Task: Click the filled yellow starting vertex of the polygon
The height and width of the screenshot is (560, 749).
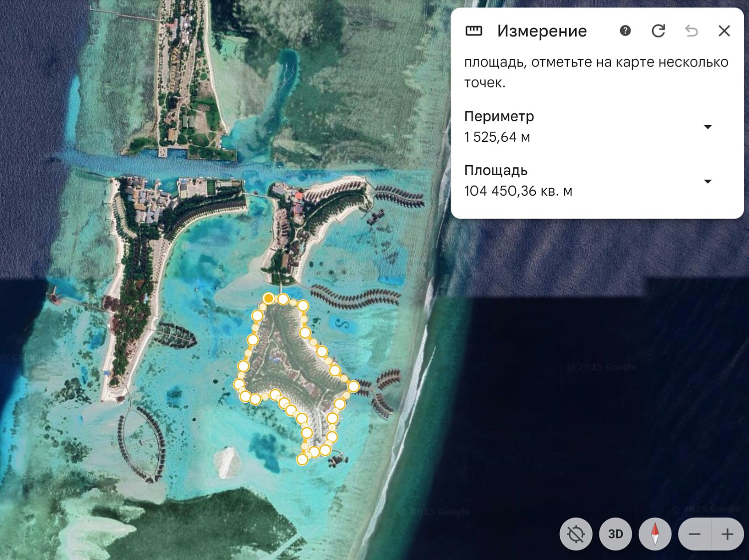Action: click(x=269, y=298)
